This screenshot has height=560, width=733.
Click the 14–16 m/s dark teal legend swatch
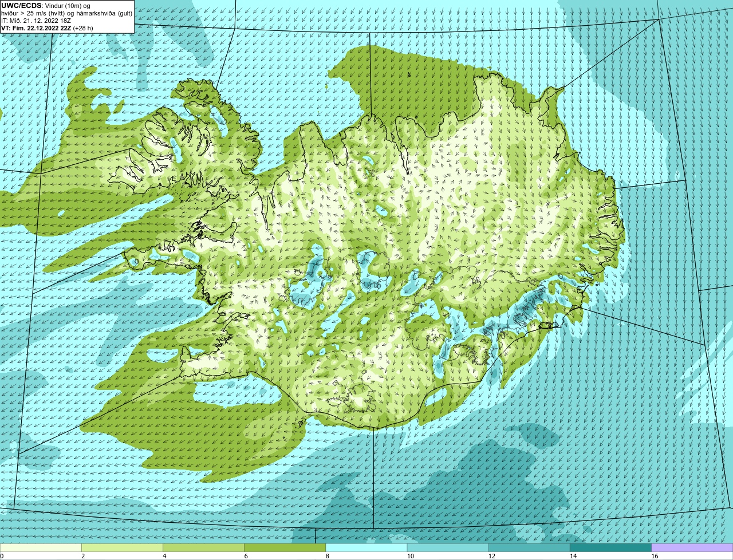610,547
